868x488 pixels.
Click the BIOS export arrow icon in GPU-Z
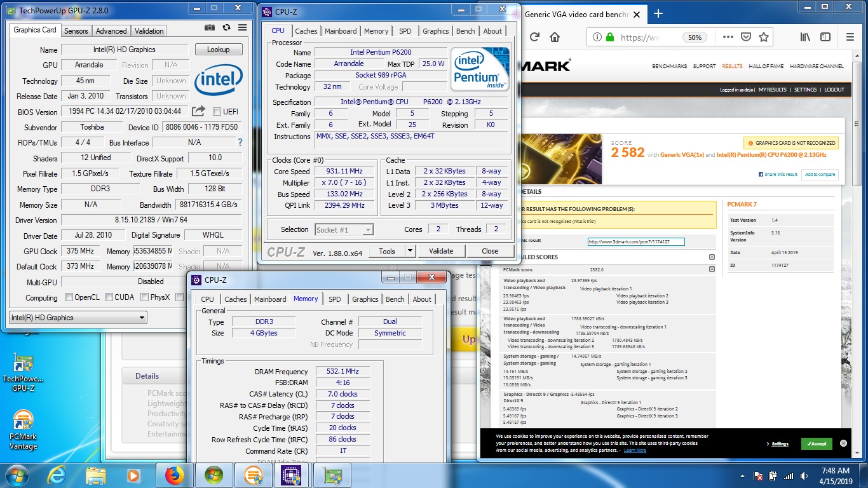pos(198,111)
